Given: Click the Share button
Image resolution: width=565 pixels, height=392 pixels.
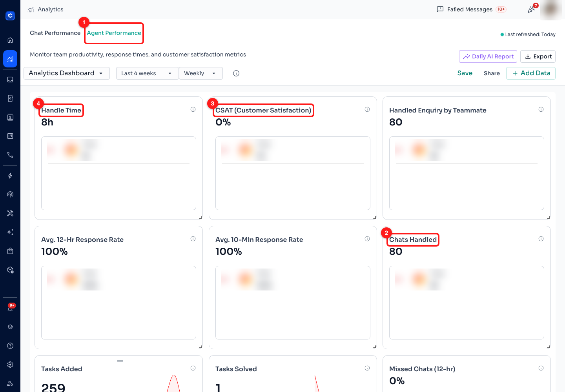Looking at the screenshot, I should 492,73.
